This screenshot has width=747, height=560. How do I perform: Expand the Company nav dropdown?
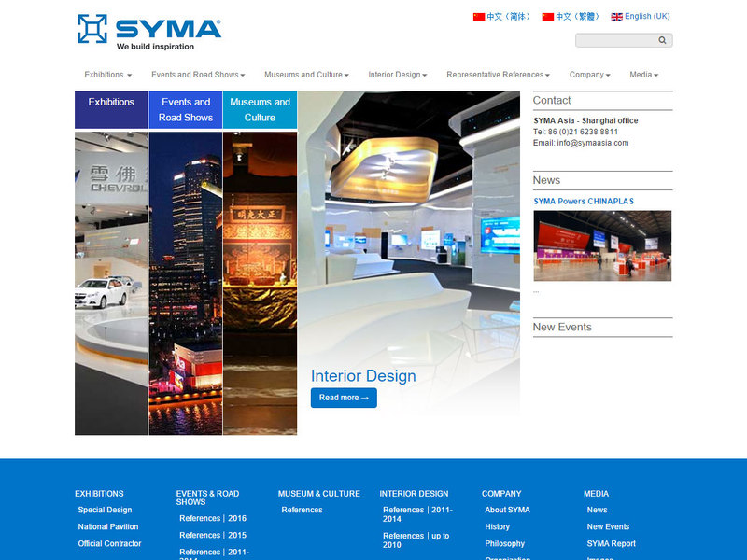coord(590,75)
